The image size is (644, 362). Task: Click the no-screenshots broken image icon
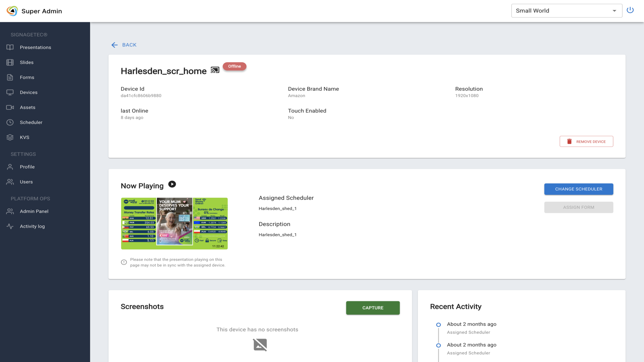coord(260,345)
